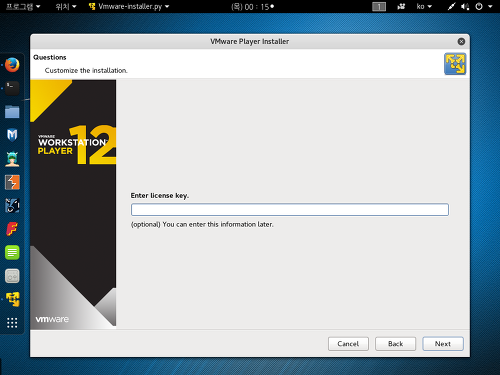
Task: Open the 위치 places menu
Action: pos(66,7)
